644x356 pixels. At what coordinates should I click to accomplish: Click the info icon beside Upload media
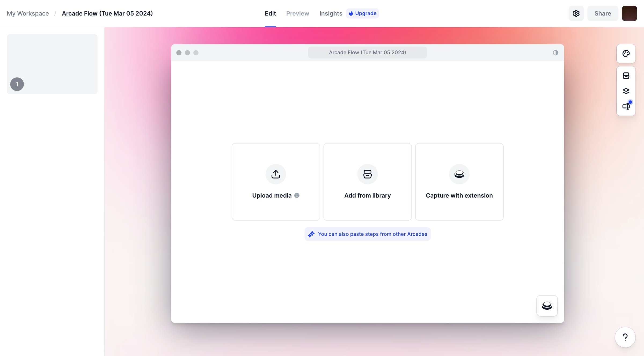click(x=297, y=195)
